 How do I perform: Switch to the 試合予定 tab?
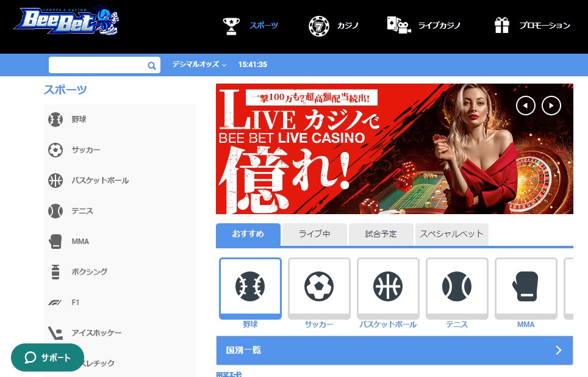381,234
